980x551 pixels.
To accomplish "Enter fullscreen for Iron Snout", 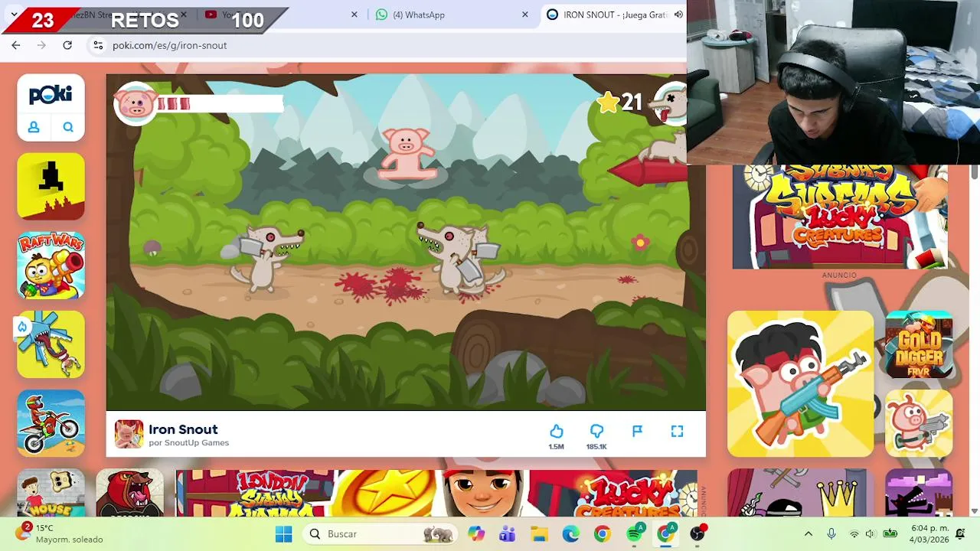I will 677,432.
